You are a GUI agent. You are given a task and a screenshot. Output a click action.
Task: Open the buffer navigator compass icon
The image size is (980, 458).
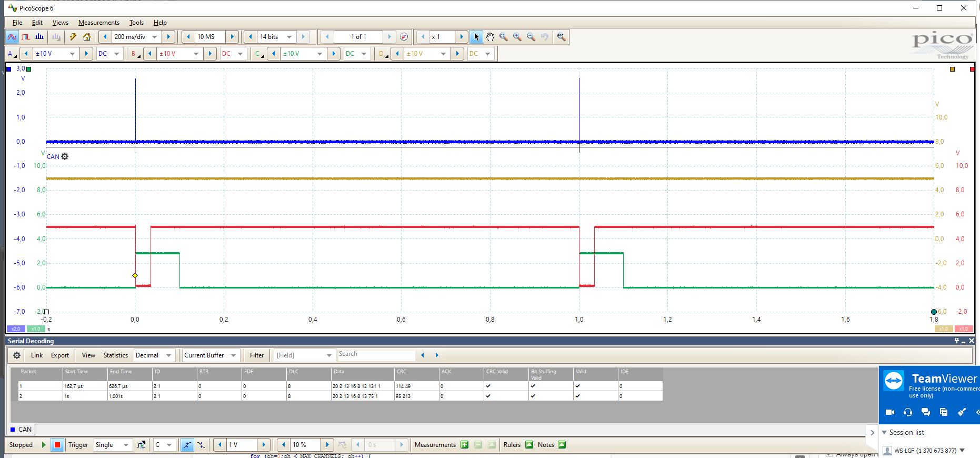click(x=404, y=37)
